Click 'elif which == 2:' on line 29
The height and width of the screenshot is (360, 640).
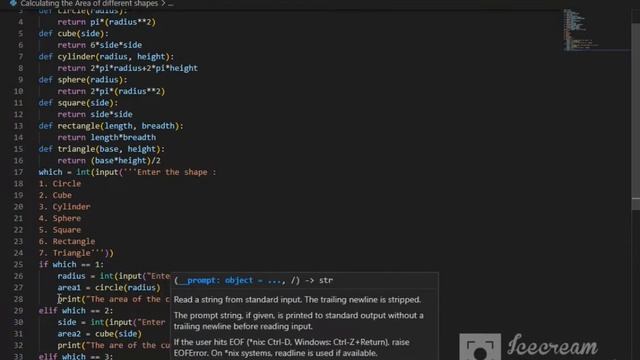(76, 311)
